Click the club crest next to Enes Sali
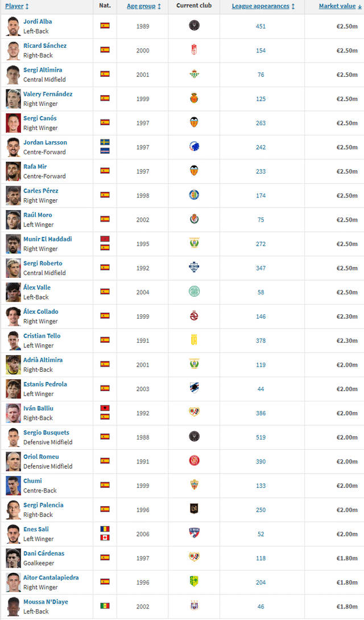The image size is (364, 620). (194, 533)
